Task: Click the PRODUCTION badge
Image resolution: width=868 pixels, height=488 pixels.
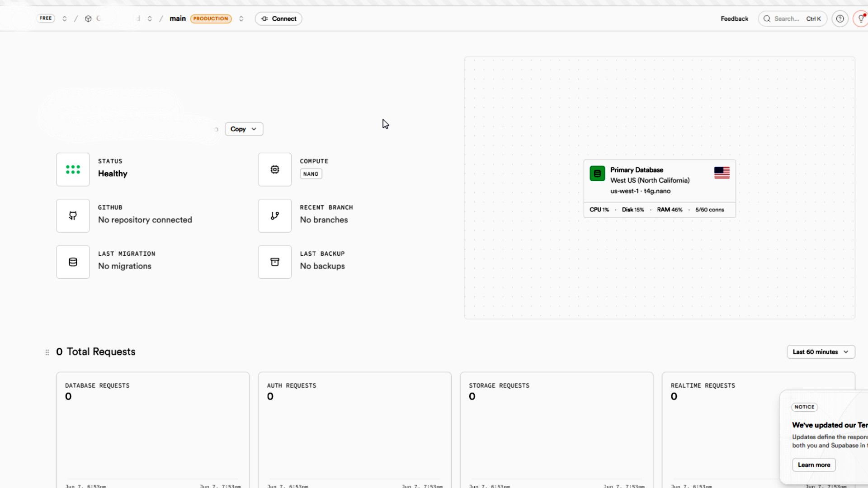Action: pyautogui.click(x=211, y=19)
